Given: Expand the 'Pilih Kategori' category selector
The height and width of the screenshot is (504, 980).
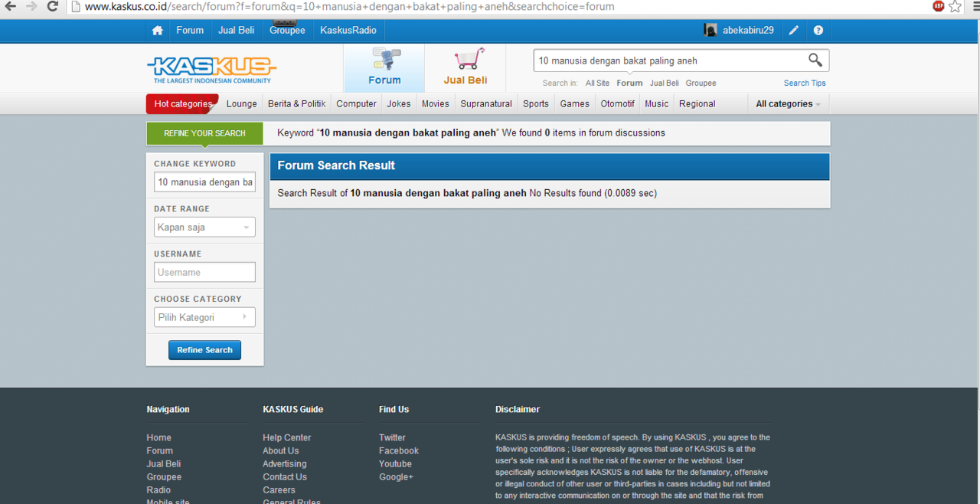Looking at the screenshot, I should pos(204,317).
